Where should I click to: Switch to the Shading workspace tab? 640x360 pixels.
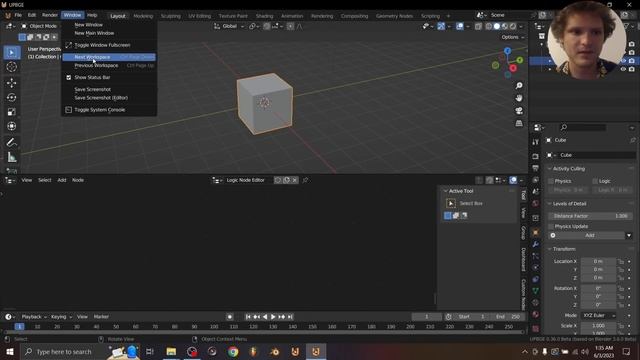tap(264, 16)
